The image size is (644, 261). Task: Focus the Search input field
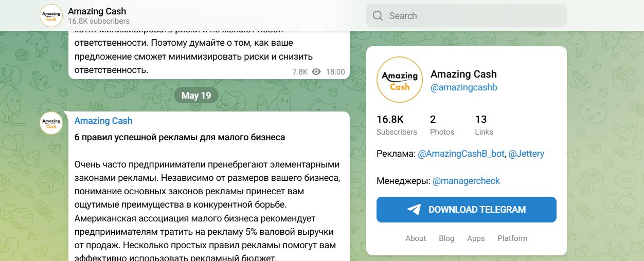(467, 16)
